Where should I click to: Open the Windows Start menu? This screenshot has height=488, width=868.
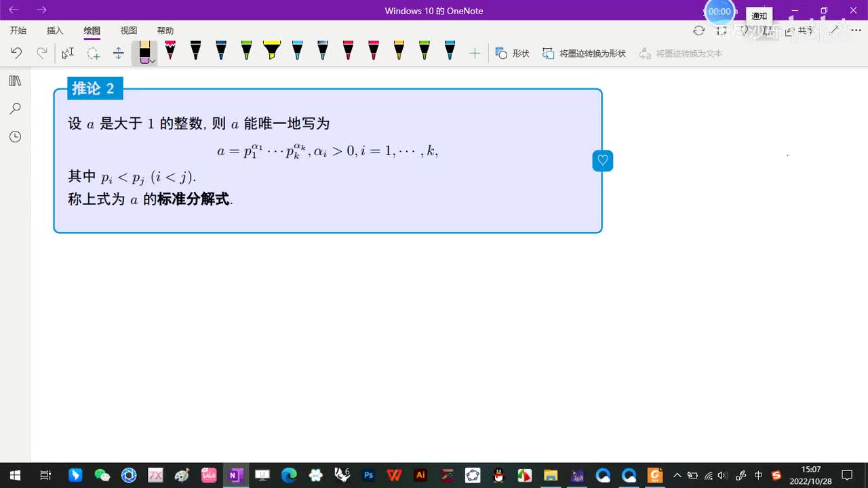pos(15,475)
